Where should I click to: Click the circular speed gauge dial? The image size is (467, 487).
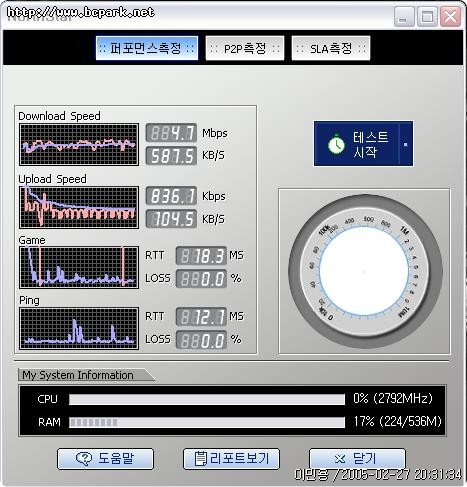pos(365,271)
